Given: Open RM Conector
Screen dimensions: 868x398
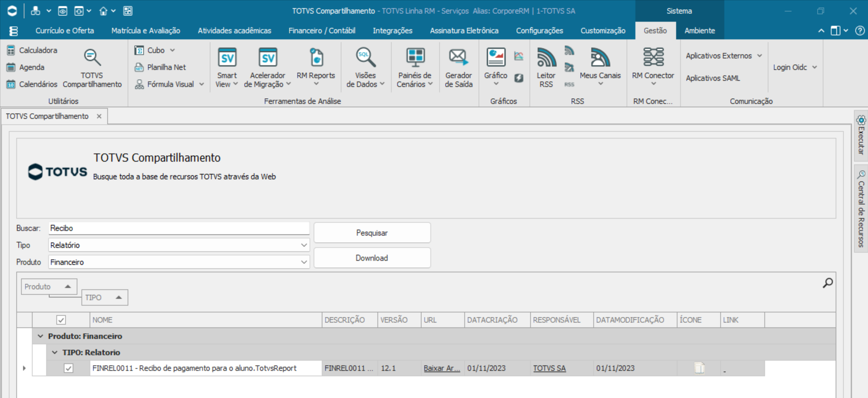Looking at the screenshot, I should (653, 67).
